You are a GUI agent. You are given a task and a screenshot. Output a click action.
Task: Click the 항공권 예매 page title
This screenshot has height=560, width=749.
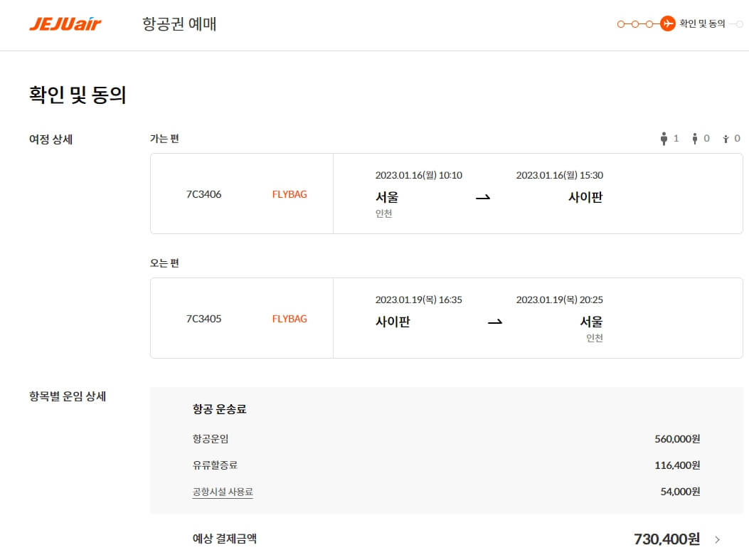click(x=179, y=24)
